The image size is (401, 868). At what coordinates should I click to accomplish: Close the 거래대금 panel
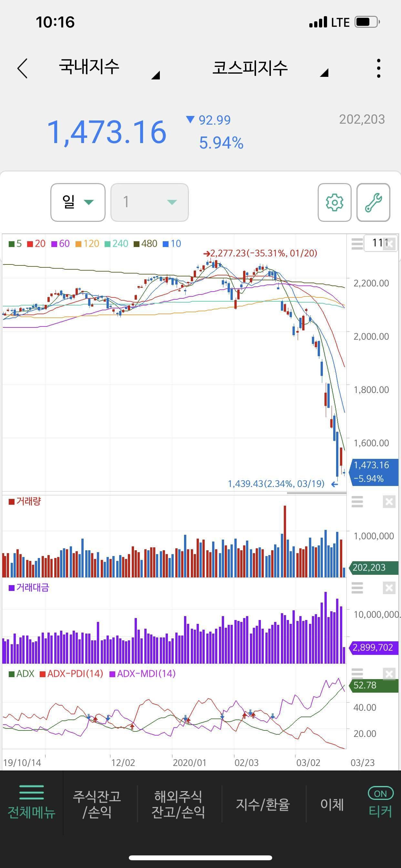389,588
